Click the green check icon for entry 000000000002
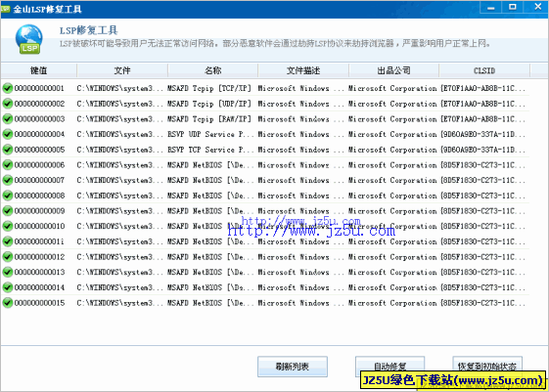This screenshot has height=392, width=549. coord(8,104)
